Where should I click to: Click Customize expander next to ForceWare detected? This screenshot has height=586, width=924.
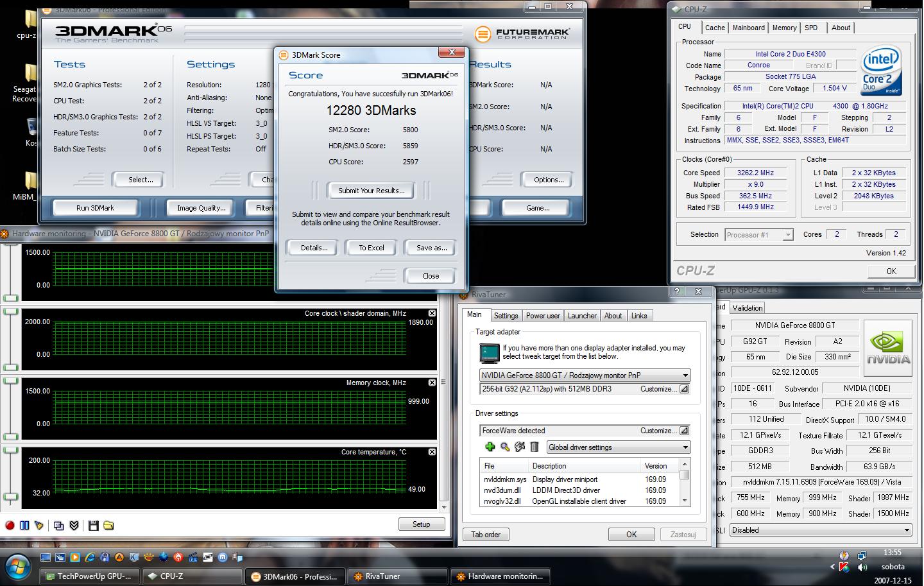pos(684,431)
